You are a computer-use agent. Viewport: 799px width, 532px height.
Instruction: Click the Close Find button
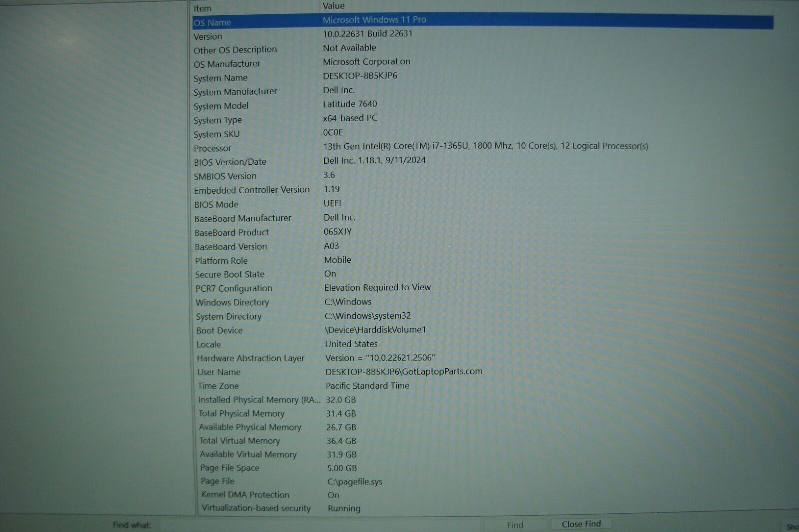pos(581,524)
